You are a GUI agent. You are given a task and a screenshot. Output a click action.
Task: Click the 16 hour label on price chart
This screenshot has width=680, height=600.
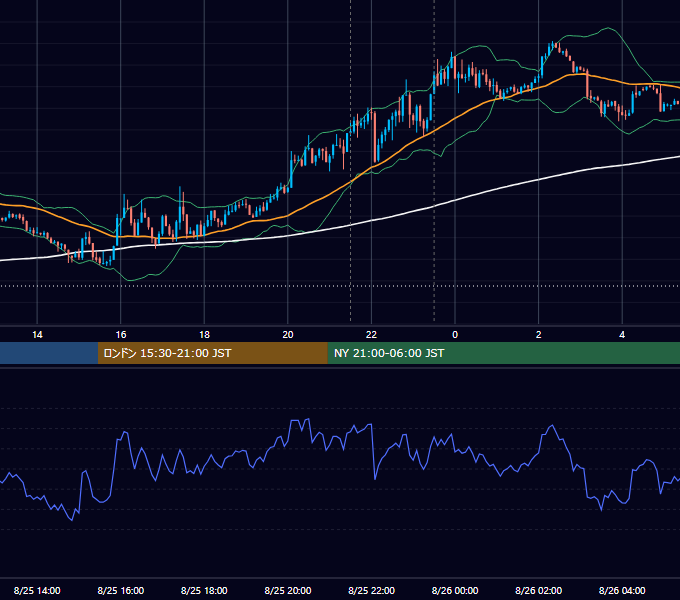pyautogui.click(x=121, y=335)
